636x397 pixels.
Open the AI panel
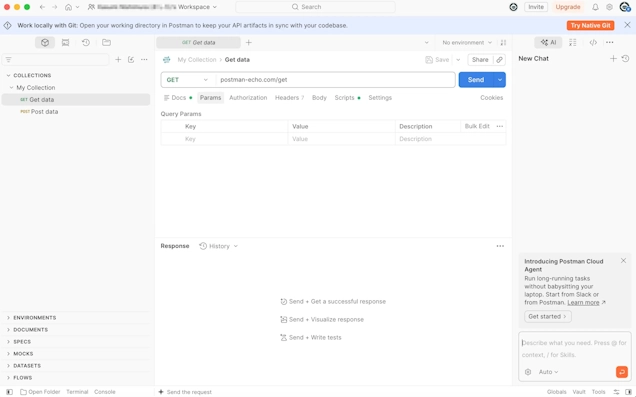coord(548,43)
